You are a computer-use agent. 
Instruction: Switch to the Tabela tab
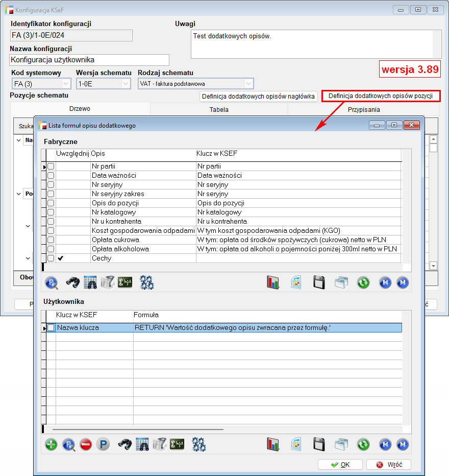coord(219,109)
